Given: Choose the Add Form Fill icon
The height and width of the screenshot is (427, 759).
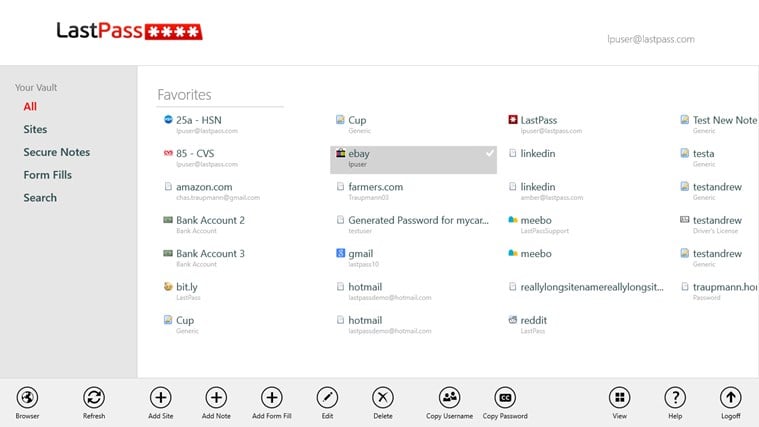Looking at the screenshot, I should (x=272, y=397).
